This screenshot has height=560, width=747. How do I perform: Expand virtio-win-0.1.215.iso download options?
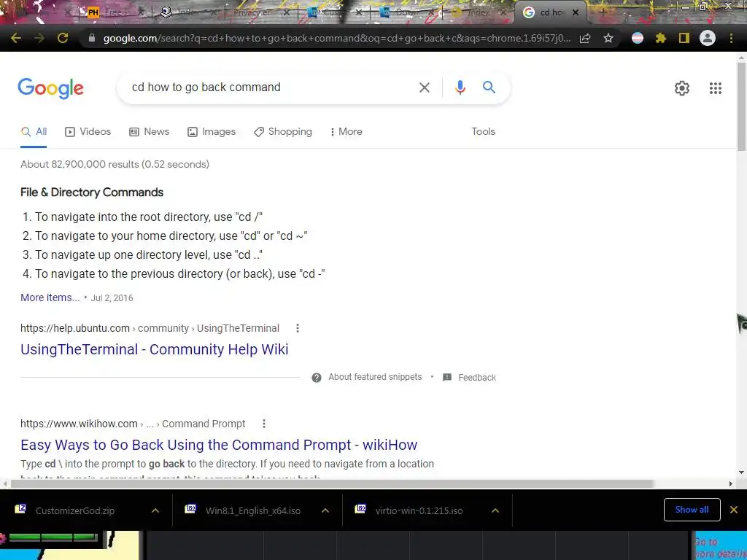(x=495, y=510)
